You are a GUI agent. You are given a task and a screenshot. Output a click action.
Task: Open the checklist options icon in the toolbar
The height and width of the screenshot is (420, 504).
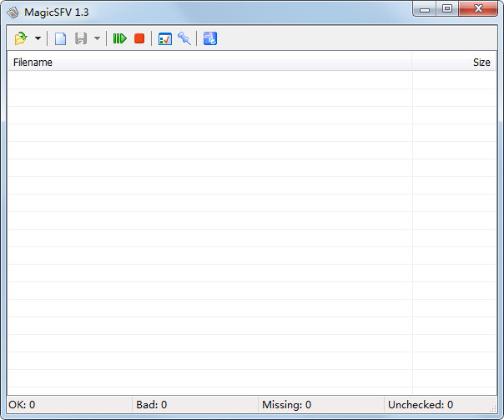[x=165, y=38]
